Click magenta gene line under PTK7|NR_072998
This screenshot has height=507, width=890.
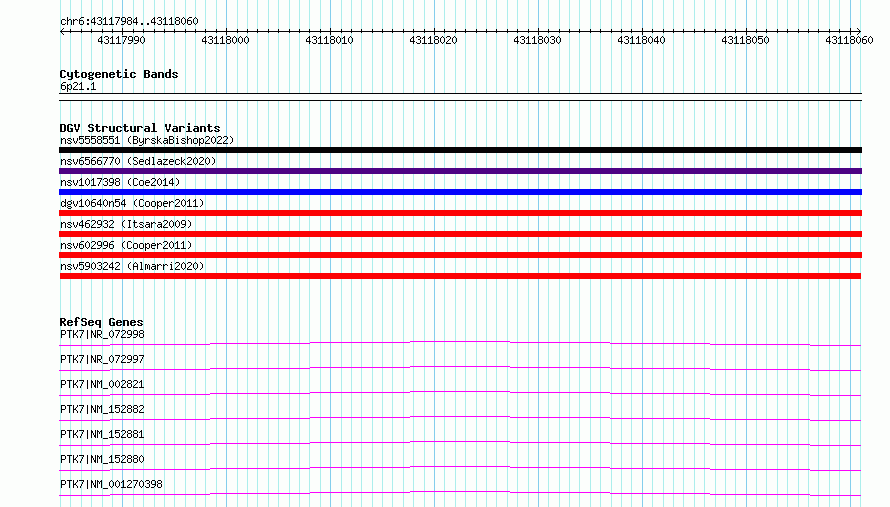460,342
